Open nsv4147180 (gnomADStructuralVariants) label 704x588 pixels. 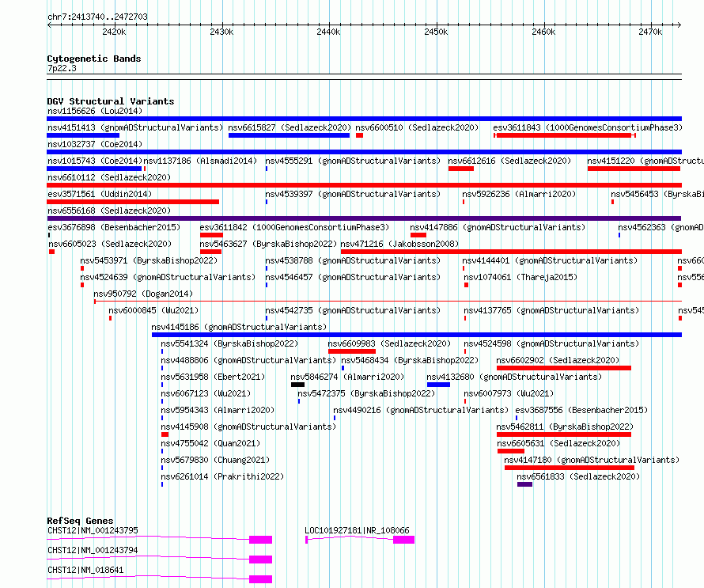pyautogui.click(x=592, y=460)
